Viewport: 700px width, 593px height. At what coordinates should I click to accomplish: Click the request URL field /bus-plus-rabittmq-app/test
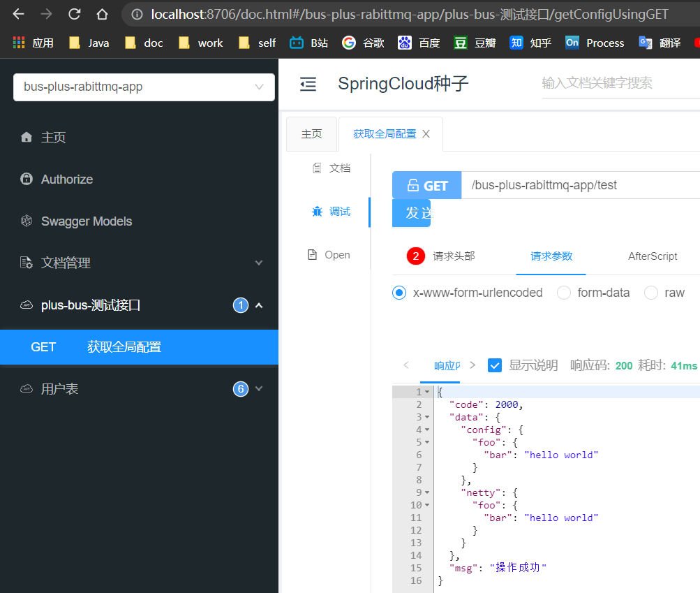pyautogui.click(x=581, y=185)
